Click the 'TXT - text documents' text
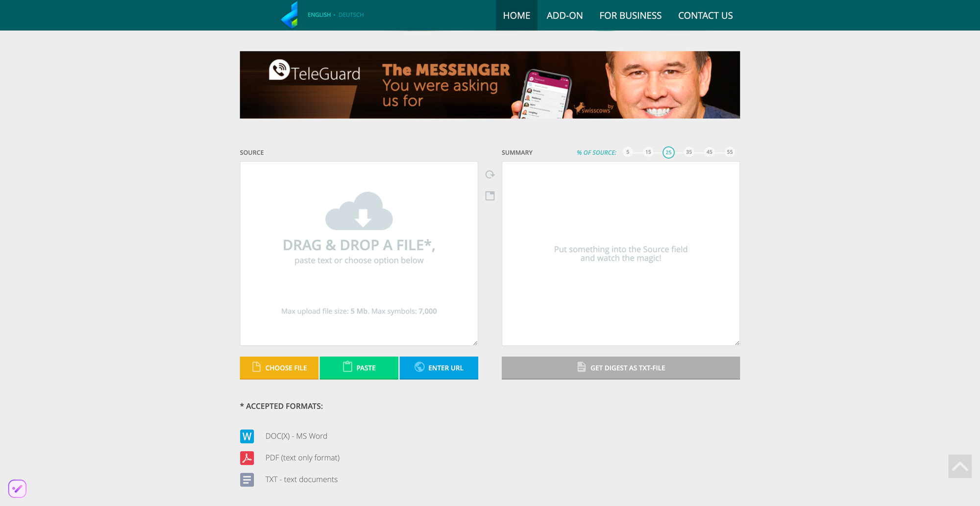This screenshot has height=506, width=980. (x=301, y=480)
